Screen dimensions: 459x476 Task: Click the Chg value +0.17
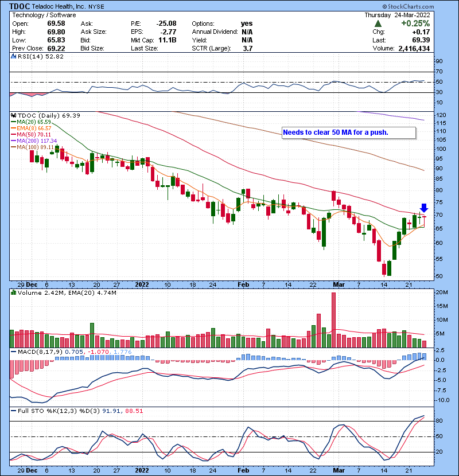click(421, 32)
